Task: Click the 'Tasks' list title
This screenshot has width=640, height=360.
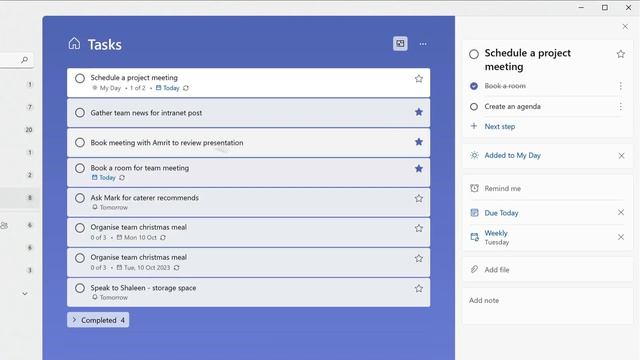Action: pos(104,44)
